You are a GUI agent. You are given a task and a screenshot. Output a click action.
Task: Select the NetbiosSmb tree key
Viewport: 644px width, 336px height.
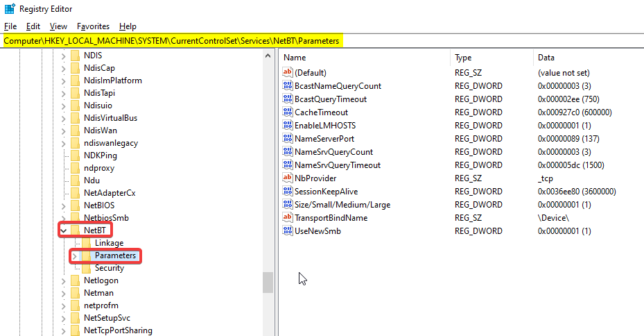point(106,218)
